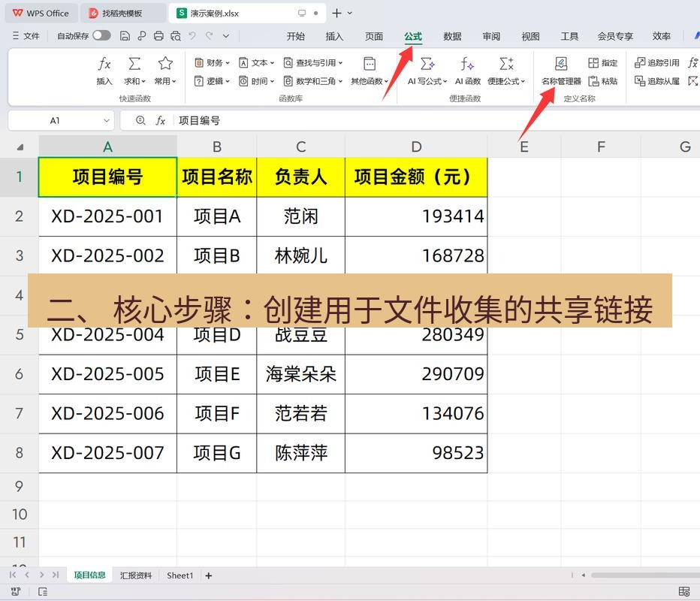The width and height of the screenshot is (700, 601).
Task: Expand the 文本 text functions dropdown
Action: 257,63
